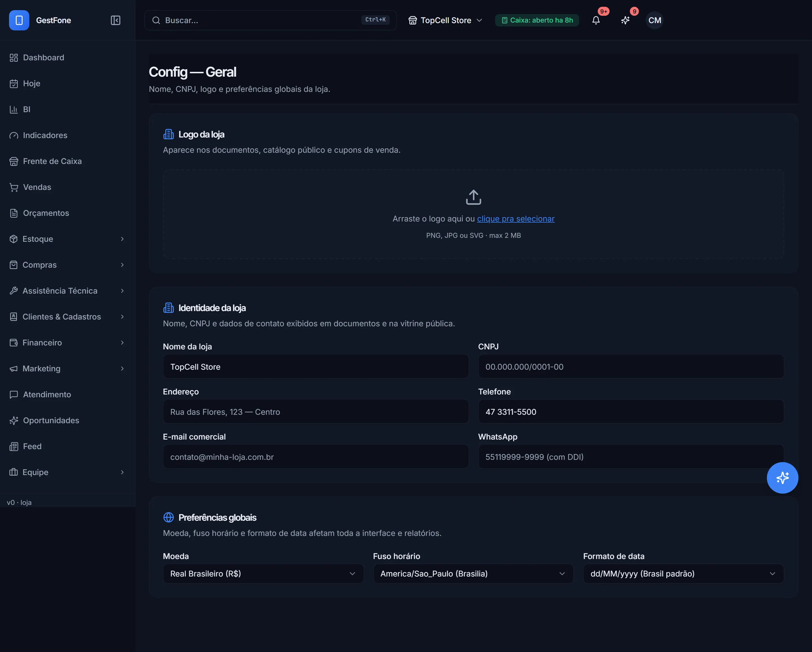812x652 pixels.
Task: Click the Financeiro wallet icon
Action: [x=14, y=343]
